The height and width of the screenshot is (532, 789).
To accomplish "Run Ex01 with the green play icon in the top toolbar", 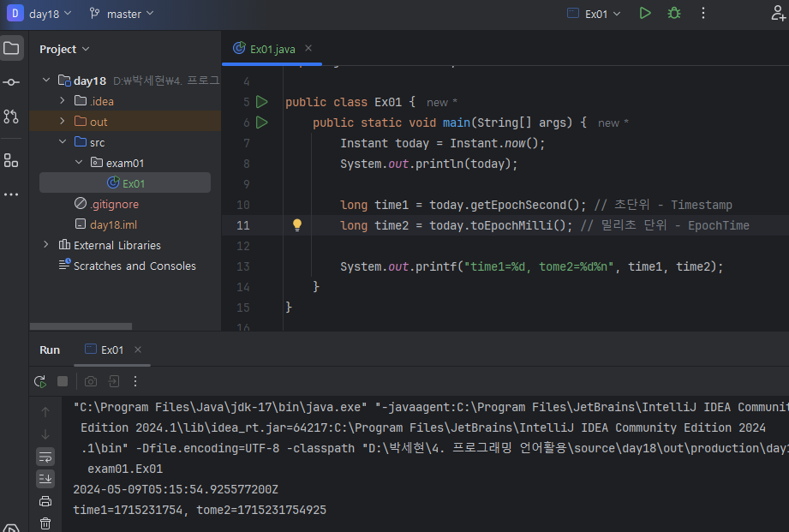I will click(645, 13).
